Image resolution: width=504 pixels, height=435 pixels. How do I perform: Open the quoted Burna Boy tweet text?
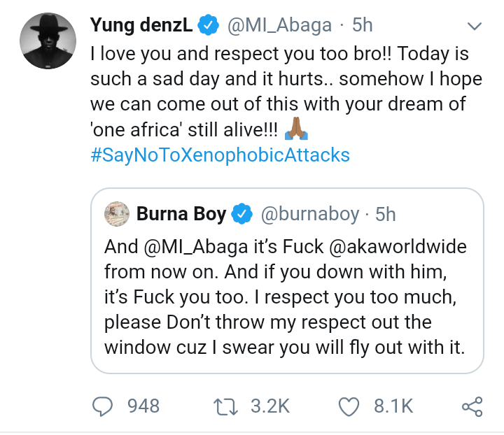click(x=286, y=308)
